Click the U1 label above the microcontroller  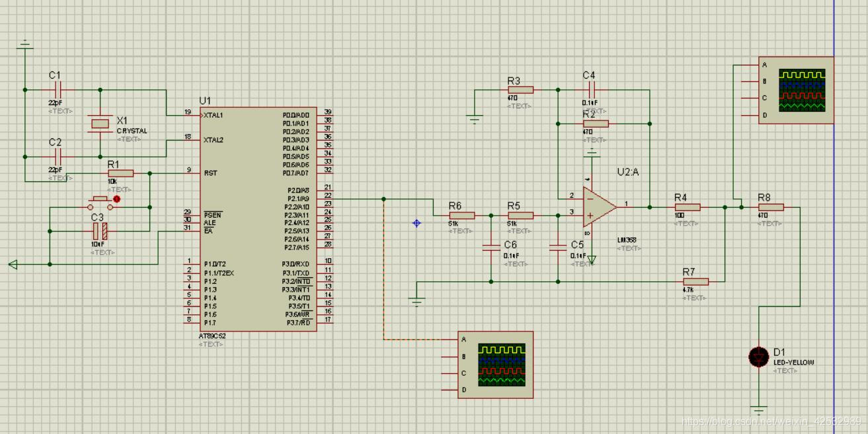click(x=205, y=101)
